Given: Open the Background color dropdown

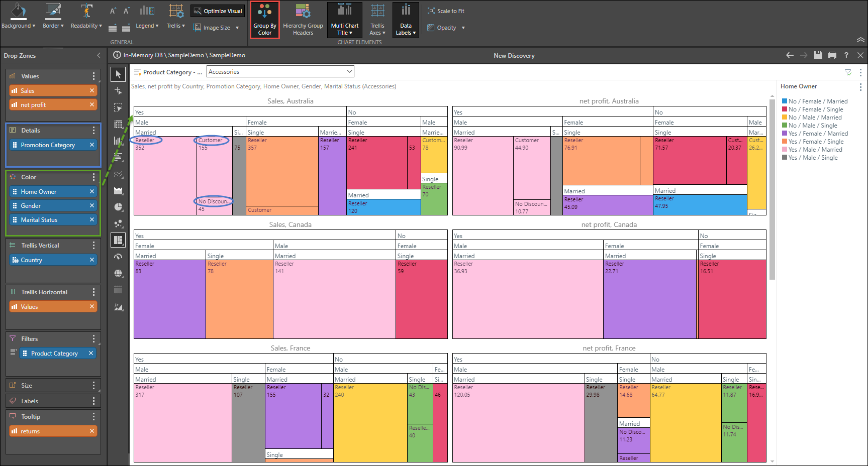Looking at the screenshot, I should pos(18,17).
